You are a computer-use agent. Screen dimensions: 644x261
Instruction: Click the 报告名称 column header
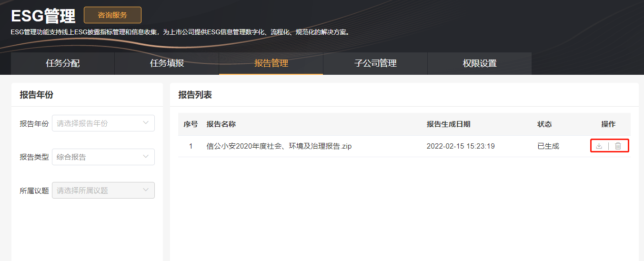pyautogui.click(x=221, y=124)
